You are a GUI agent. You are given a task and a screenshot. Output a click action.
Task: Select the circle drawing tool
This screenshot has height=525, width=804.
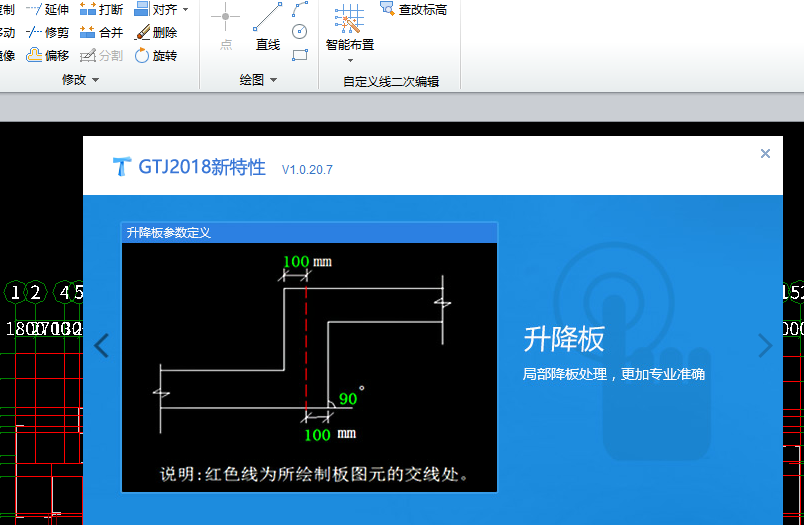(x=299, y=32)
